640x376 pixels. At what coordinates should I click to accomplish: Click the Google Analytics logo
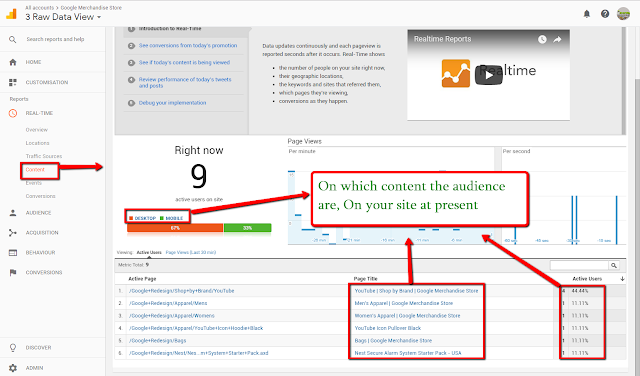[x=11, y=13]
